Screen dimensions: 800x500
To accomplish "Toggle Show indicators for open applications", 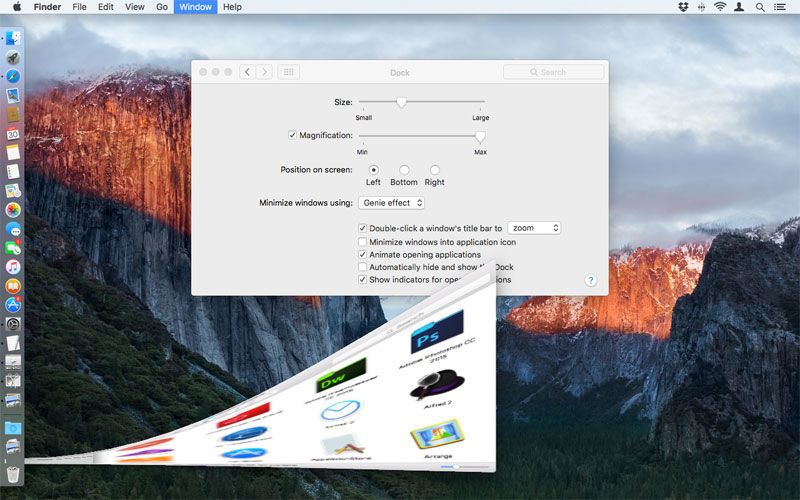I will (x=362, y=280).
